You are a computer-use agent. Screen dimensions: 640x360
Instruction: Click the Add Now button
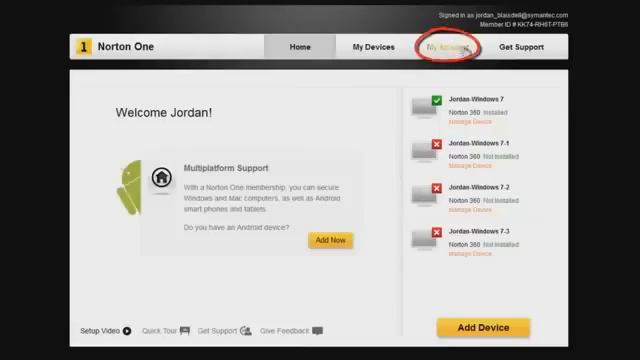click(331, 240)
